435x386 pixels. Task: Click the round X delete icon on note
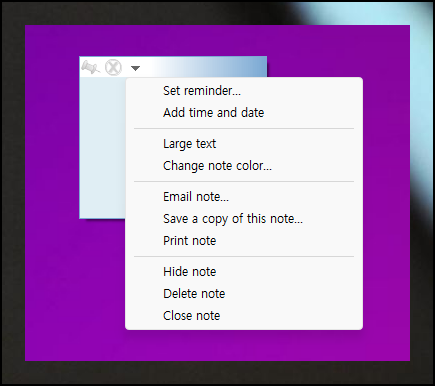click(113, 67)
